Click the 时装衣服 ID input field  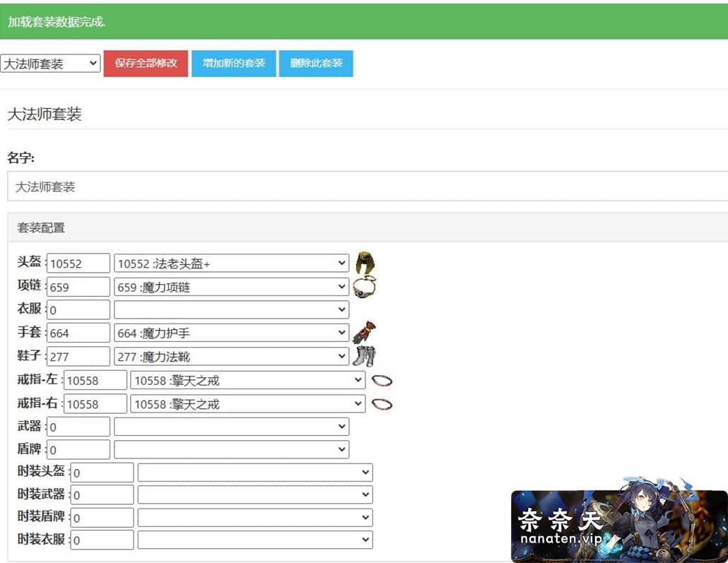102,540
